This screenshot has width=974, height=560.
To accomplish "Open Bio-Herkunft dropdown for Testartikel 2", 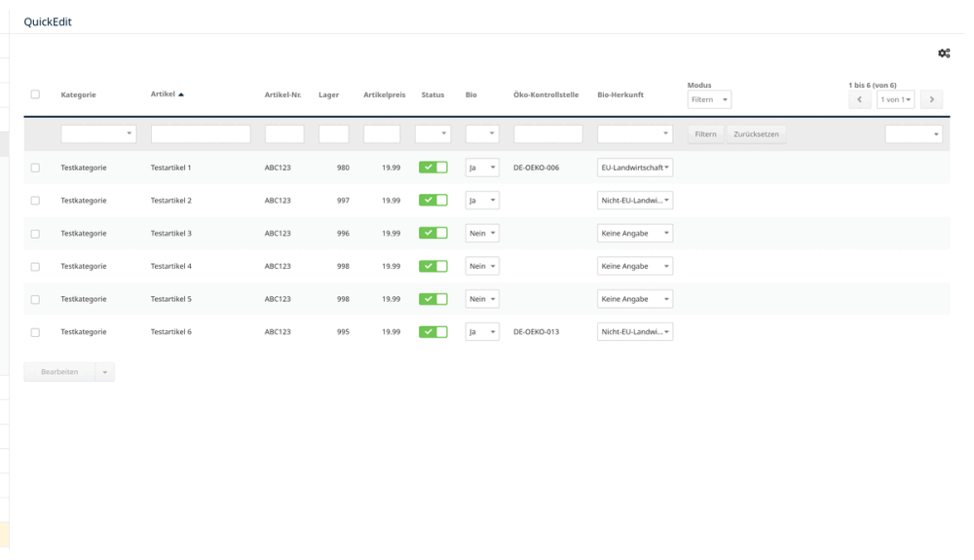I will pyautogui.click(x=635, y=201).
